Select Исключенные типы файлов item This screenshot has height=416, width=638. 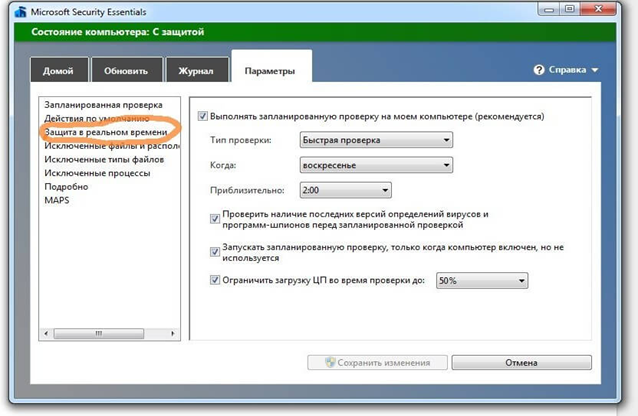tap(104, 160)
